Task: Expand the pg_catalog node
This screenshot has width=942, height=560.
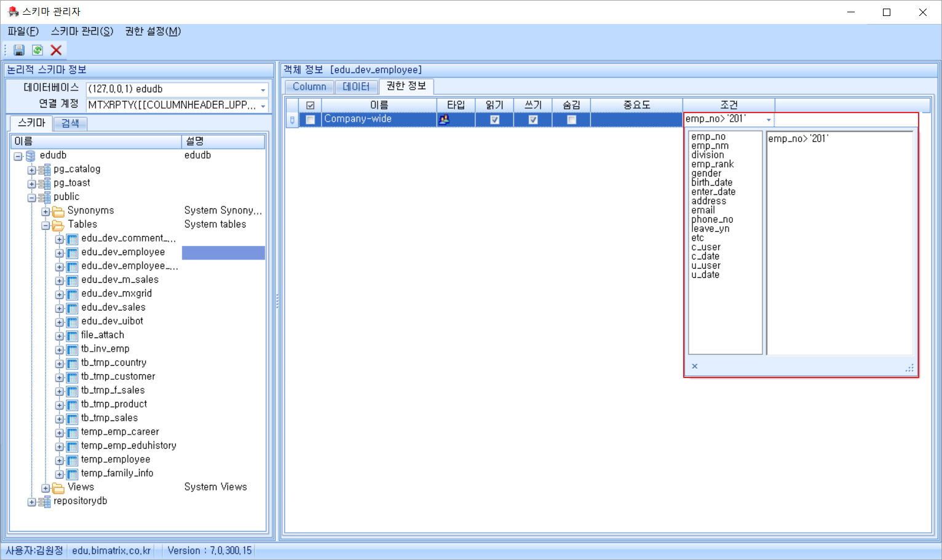Action: tap(31, 170)
